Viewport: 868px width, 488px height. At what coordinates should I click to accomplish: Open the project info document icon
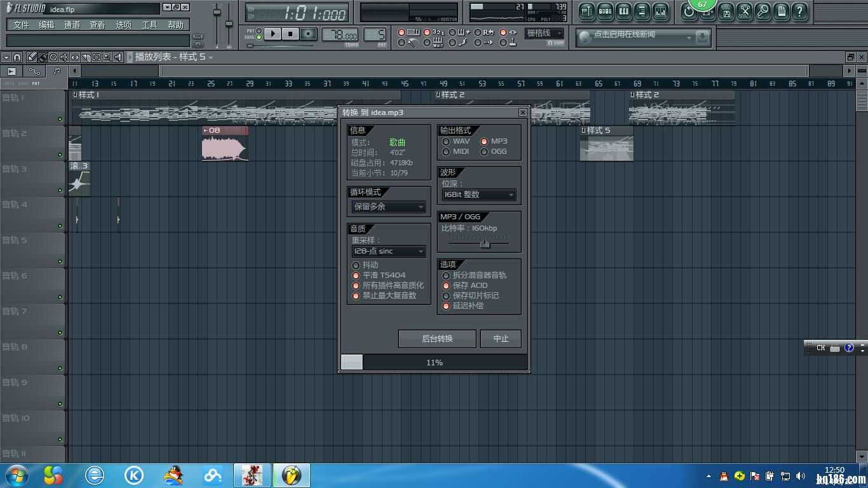[x=782, y=11]
